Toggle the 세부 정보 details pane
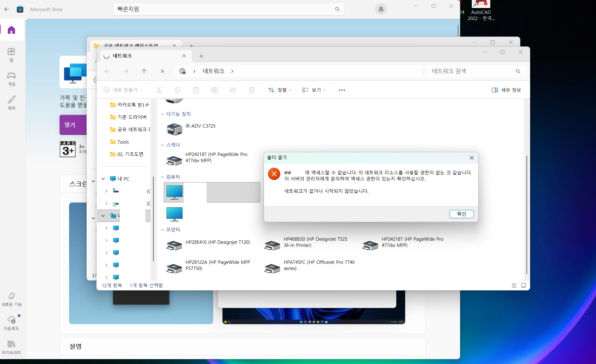Viewport: 596px width, 364px height. pos(506,90)
